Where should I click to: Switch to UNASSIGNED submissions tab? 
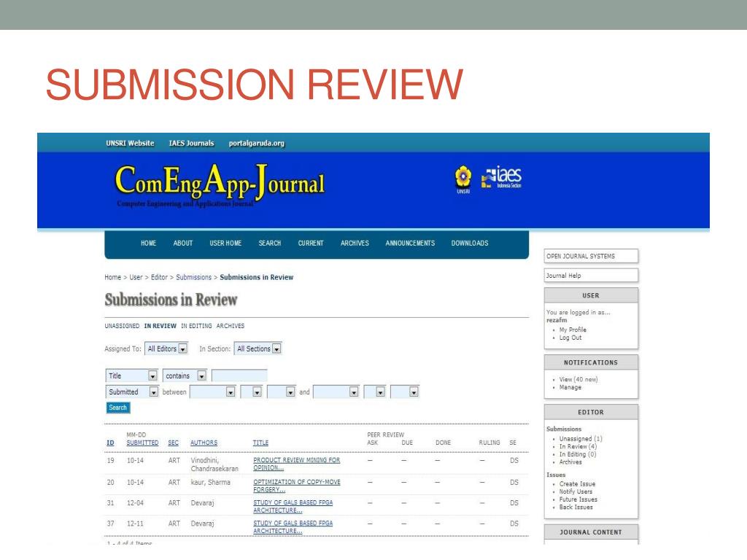click(122, 326)
